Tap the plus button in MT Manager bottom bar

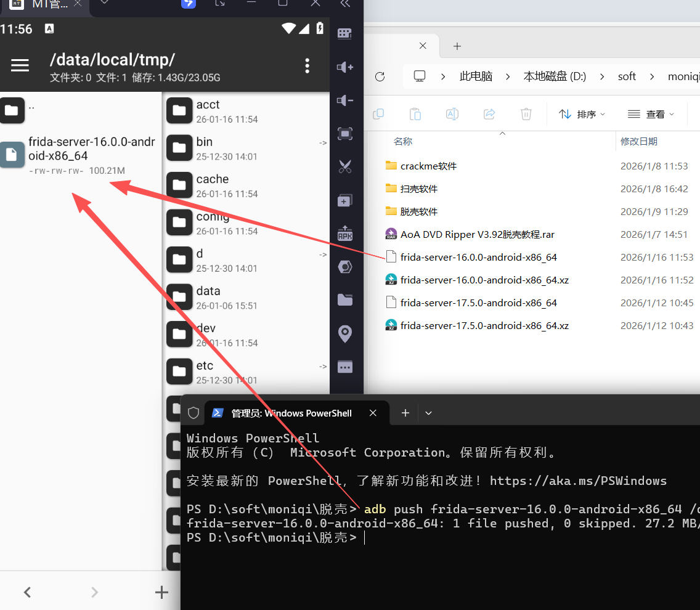click(161, 592)
